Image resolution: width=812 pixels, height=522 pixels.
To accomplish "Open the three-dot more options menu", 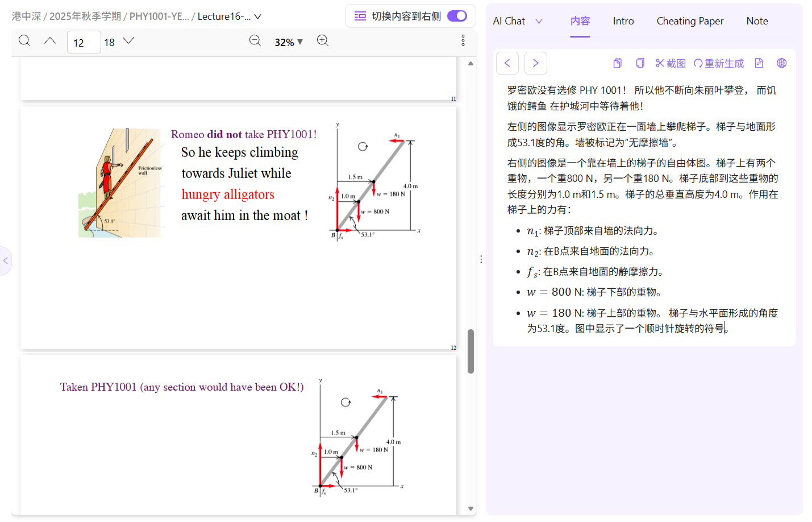I will coord(463,40).
